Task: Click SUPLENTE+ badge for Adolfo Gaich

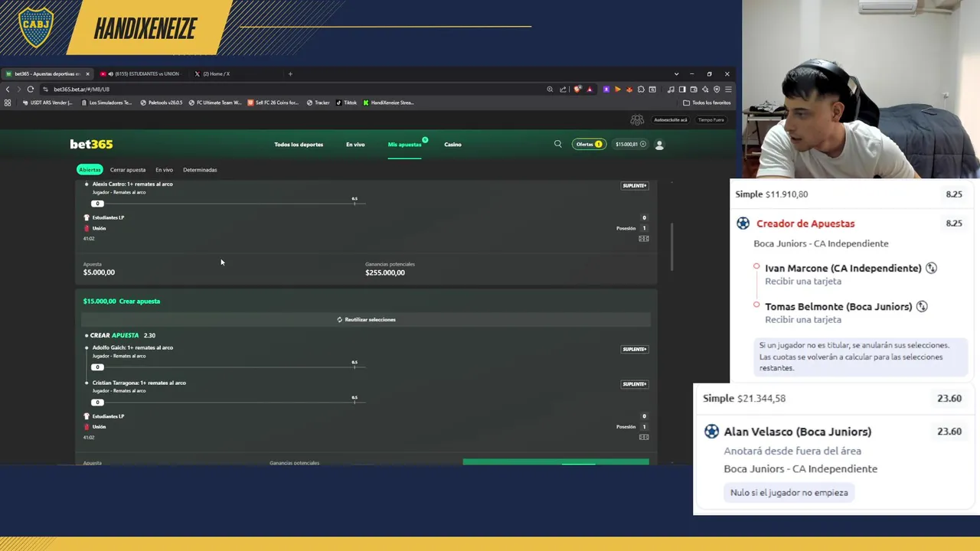Action: coord(635,349)
